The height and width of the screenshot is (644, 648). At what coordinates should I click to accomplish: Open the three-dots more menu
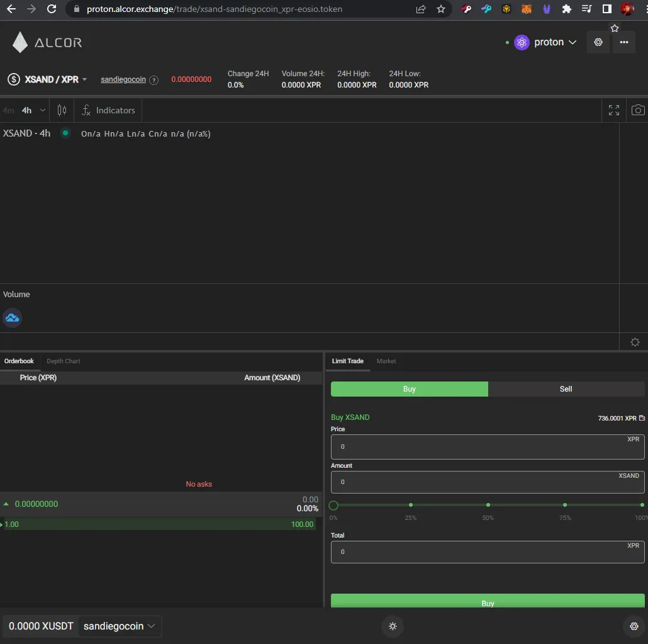pos(624,42)
